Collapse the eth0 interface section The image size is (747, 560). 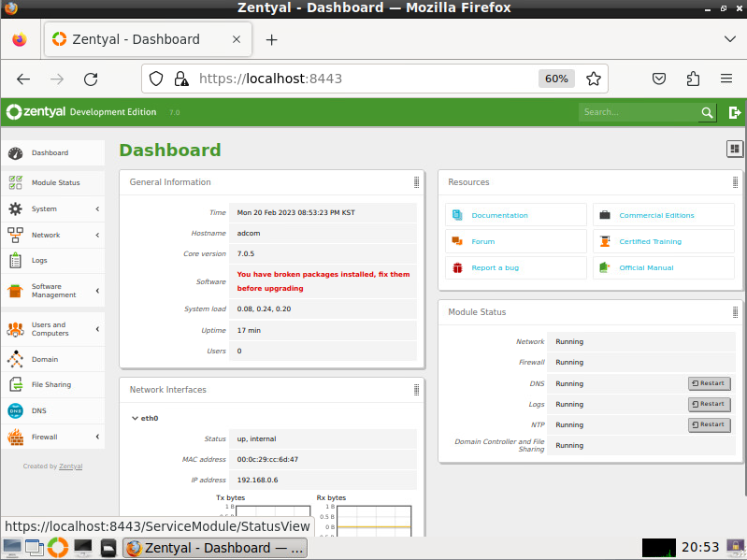coord(145,418)
